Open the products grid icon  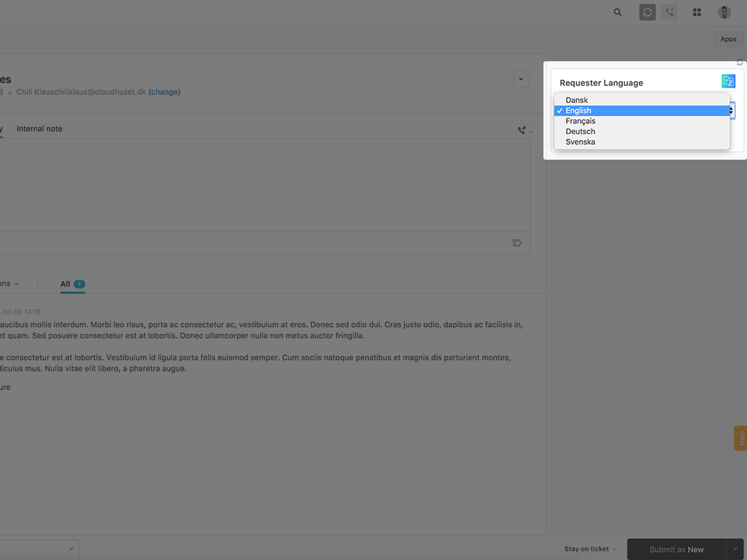pyautogui.click(x=697, y=12)
